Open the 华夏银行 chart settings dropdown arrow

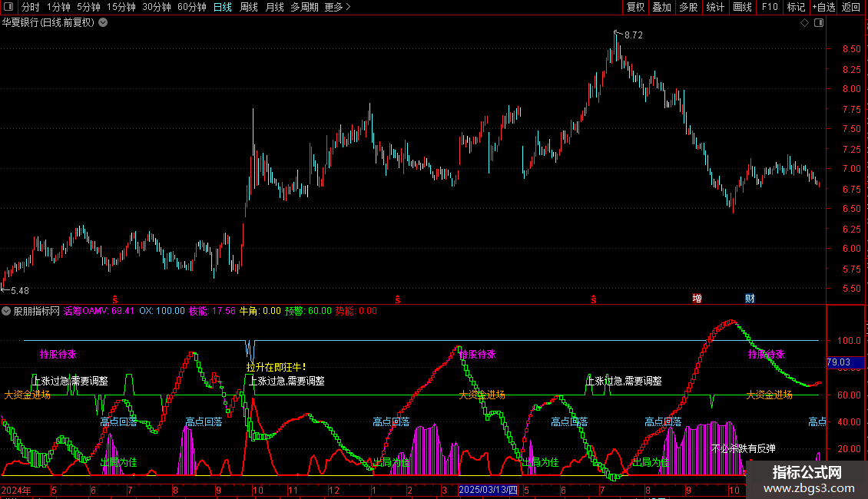tap(103, 23)
